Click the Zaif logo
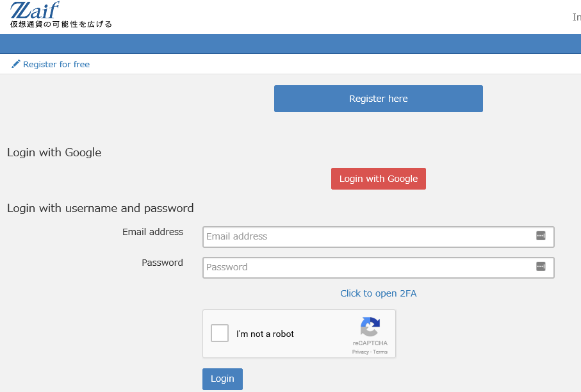This screenshot has height=392, width=581. pyautogui.click(x=35, y=10)
